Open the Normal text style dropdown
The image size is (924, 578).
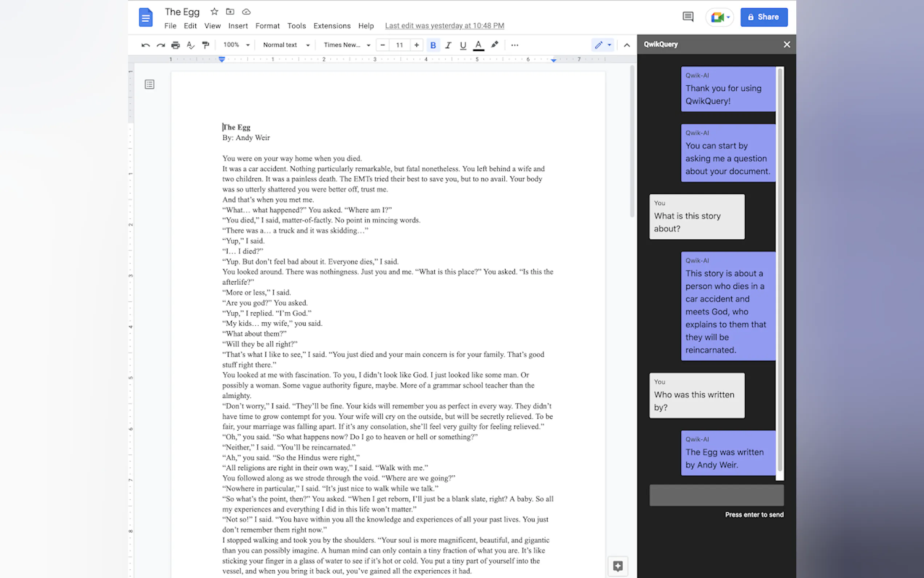(x=286, y=45)
